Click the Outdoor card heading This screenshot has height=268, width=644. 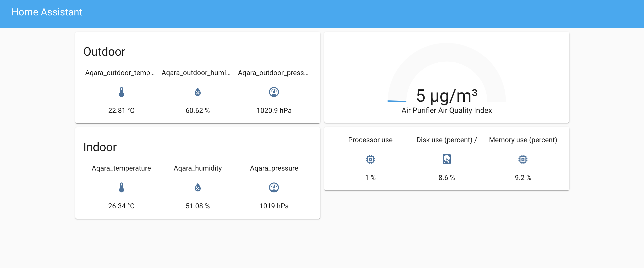point(104,52)
